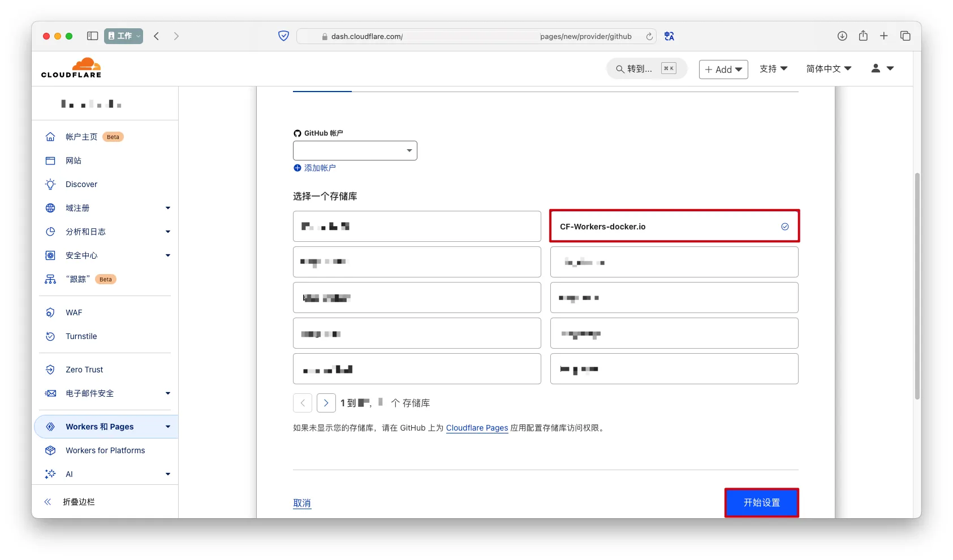Open the user profile menu
Screen dimensions: 953x560
point(882,68)
